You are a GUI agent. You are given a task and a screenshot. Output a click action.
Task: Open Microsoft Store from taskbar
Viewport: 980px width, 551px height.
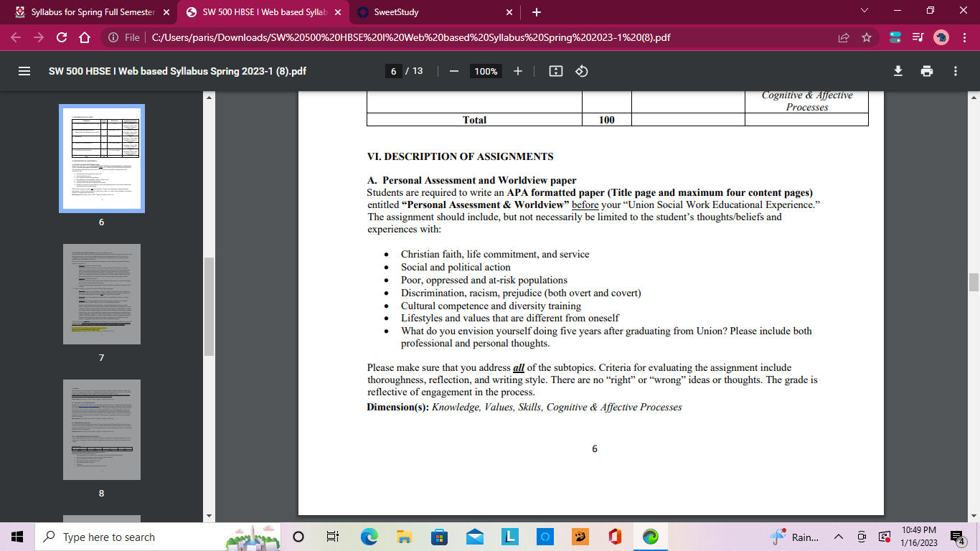tap(439, 537)
